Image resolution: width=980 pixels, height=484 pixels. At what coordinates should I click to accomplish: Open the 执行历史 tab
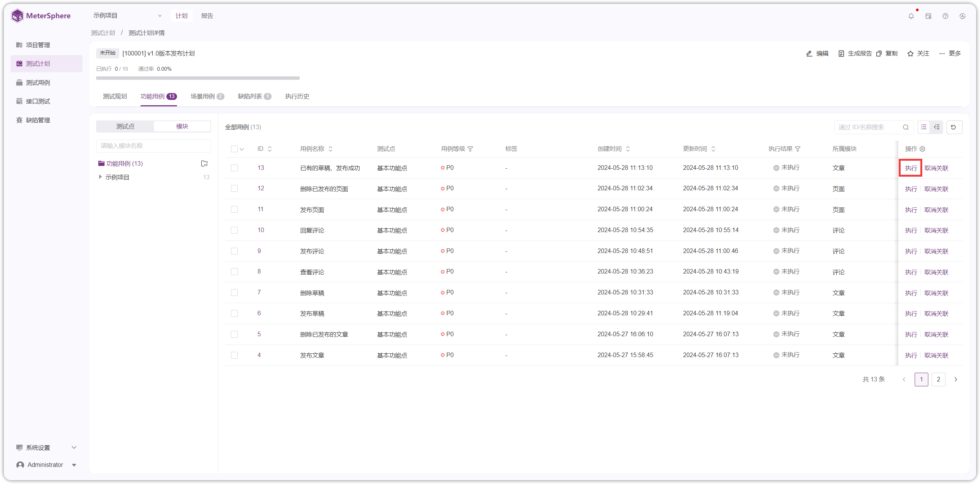(x=297, y=96)
